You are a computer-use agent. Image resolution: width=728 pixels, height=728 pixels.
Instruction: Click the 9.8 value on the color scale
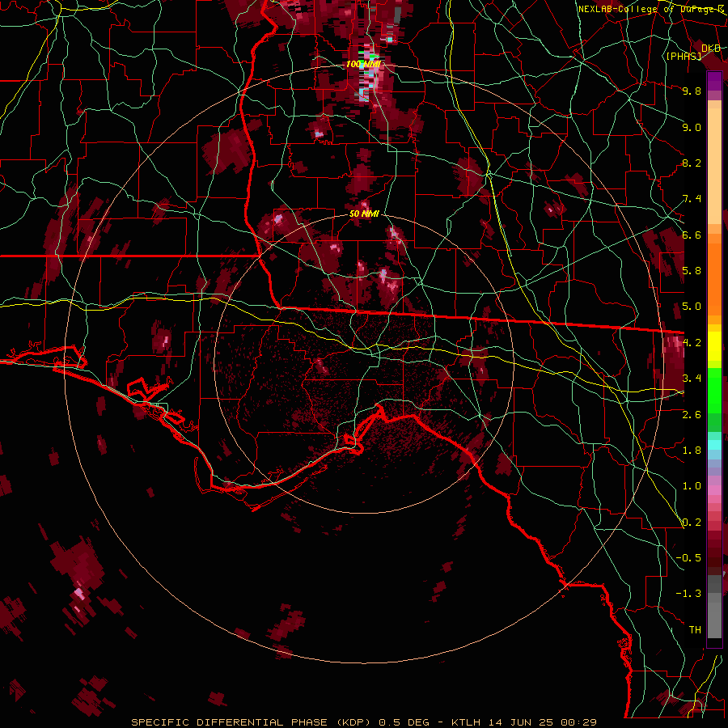click(x=692, y=91)
